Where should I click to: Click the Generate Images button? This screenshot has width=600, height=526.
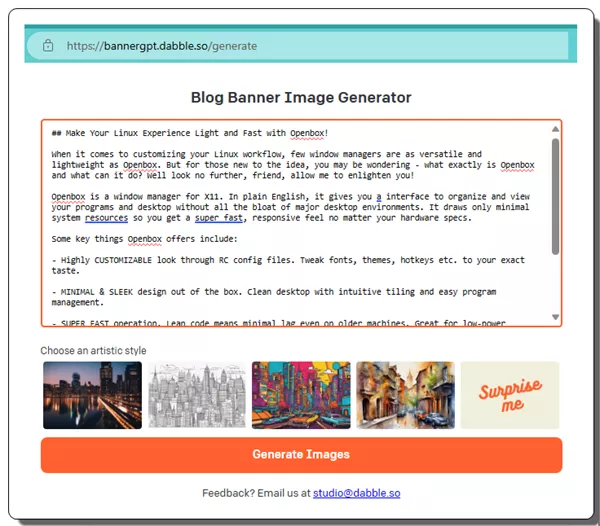pyautogui.click(x=301, y=455)
